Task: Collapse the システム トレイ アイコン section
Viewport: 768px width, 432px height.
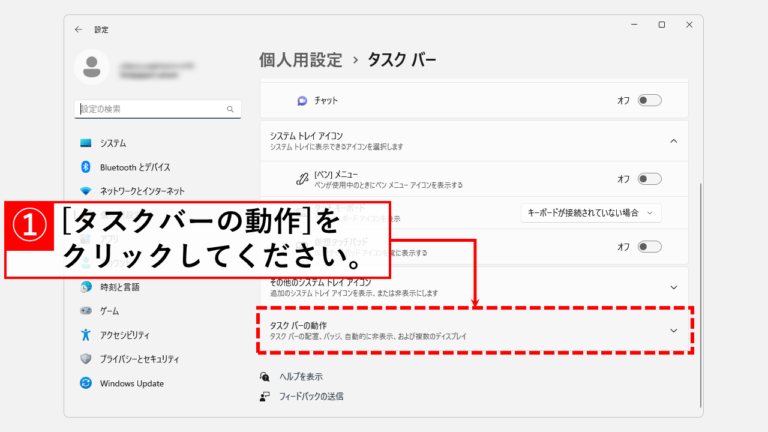Action: [674, 142]
